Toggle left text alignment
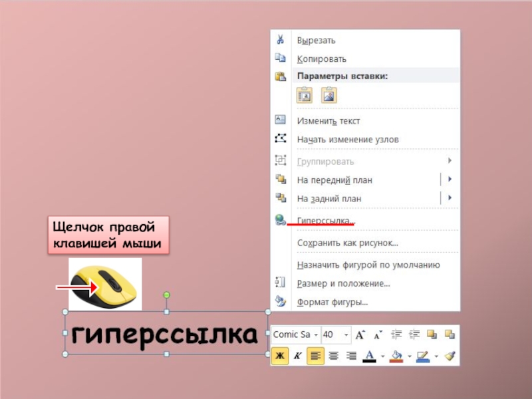 pos(315,356)
